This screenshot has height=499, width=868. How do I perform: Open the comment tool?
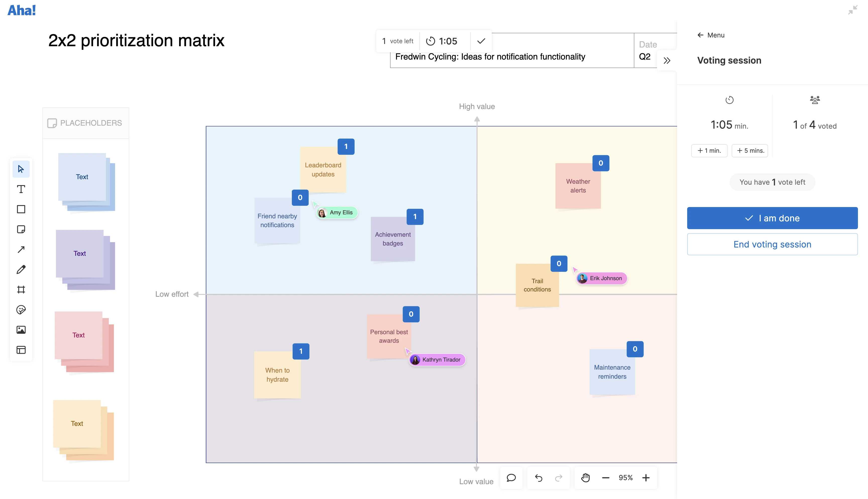click(x=511, y=478)
